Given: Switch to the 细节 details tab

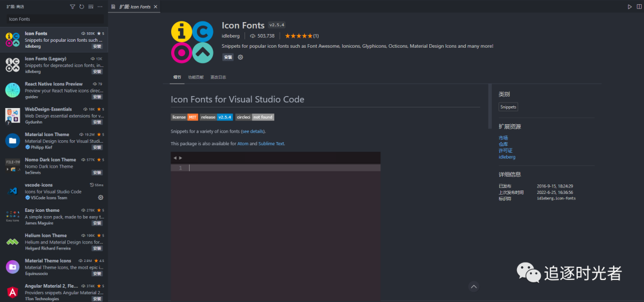Looking at the screenshot, I should tap(177, 77).
